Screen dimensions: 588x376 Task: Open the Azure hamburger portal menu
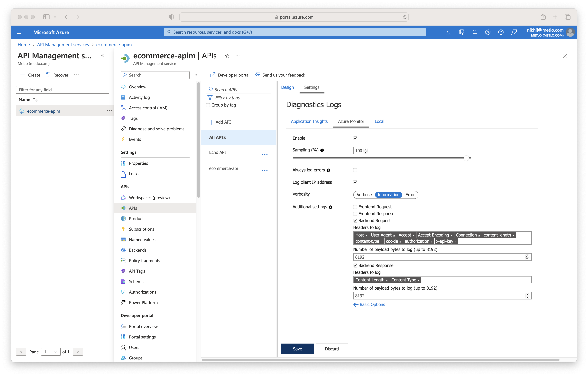click(19, 32)
